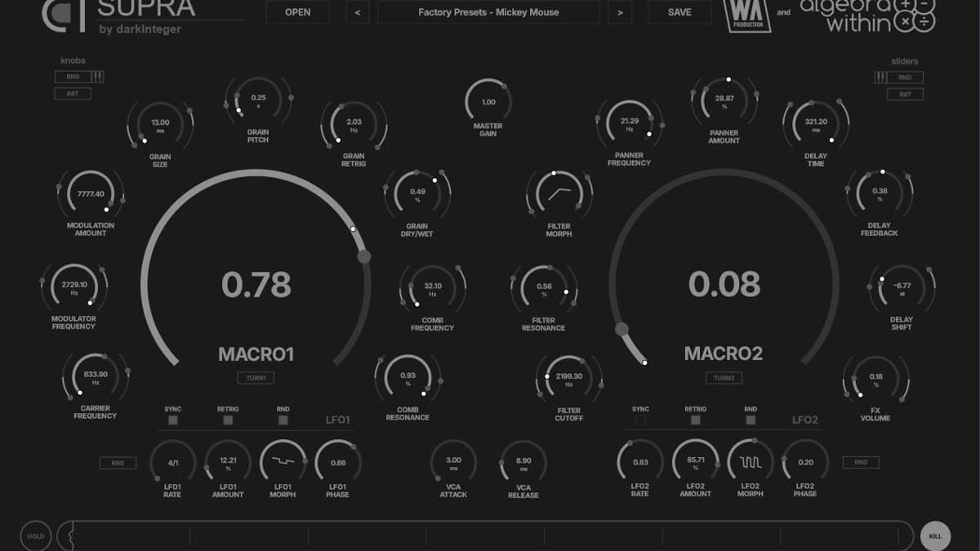Click the MACRO2 large dial handle
The width and height of the screenshot is (980, 551).
coord(621,330)
